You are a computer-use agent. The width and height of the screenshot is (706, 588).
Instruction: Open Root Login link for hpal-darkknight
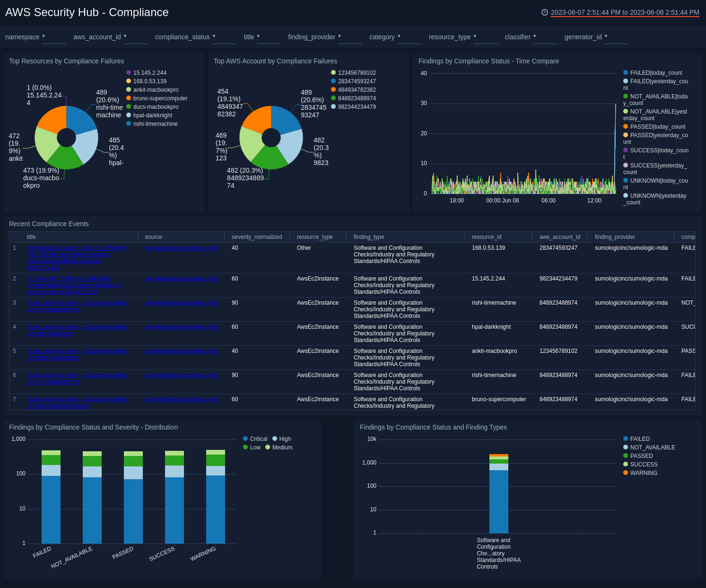(78, 330)
